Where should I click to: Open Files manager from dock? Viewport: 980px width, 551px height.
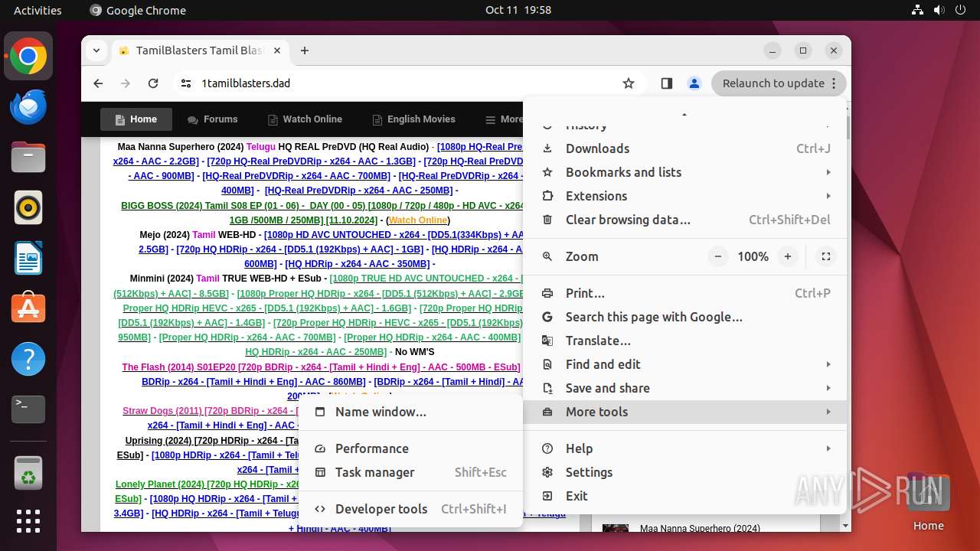28,157
